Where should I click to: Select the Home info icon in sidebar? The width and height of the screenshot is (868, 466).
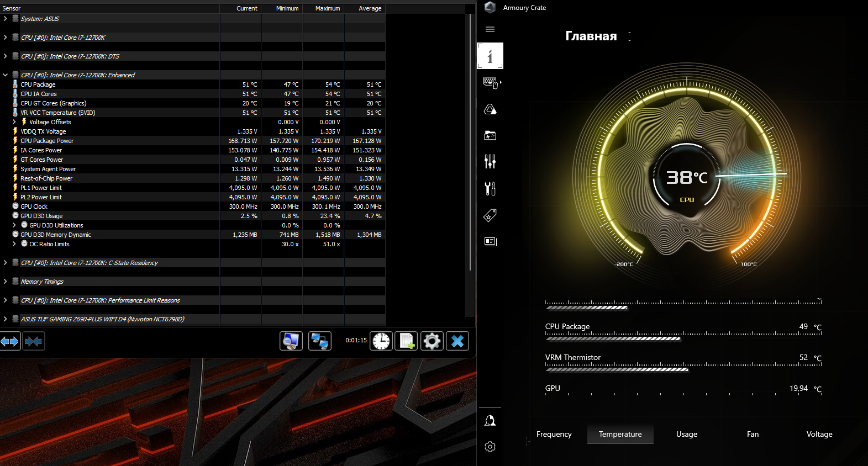[490, 56]
